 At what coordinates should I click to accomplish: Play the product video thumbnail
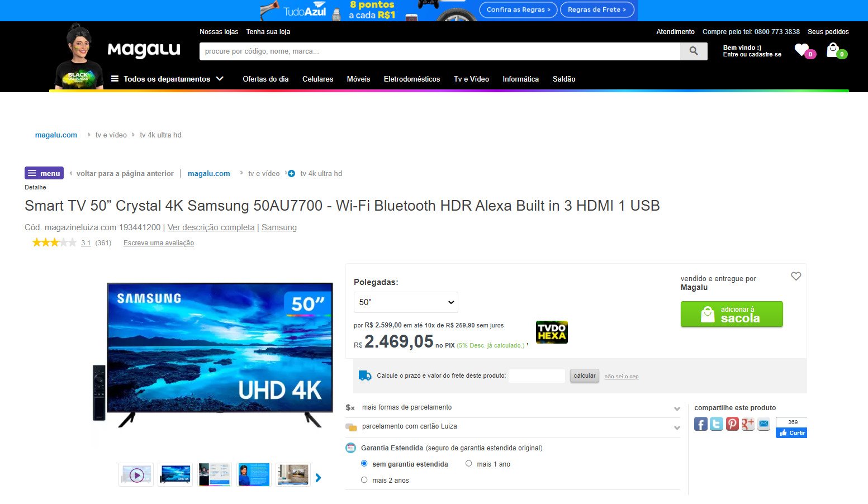[x=136, y=474]
